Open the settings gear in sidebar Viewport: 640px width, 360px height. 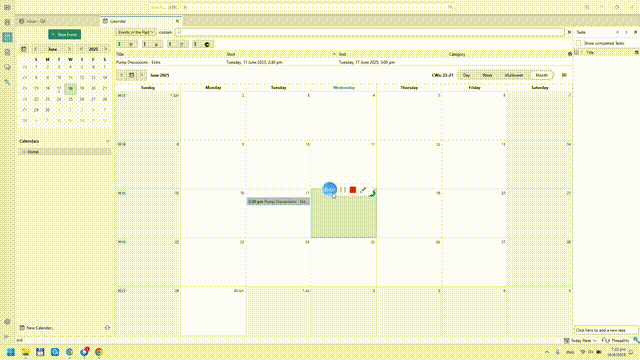click(x=7, y=322)
